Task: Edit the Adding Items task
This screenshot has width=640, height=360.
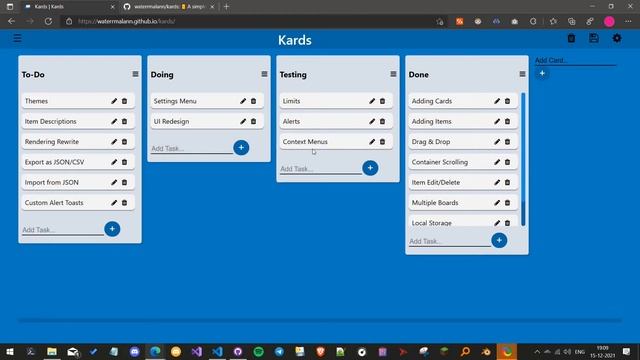Action: point(497,121)
